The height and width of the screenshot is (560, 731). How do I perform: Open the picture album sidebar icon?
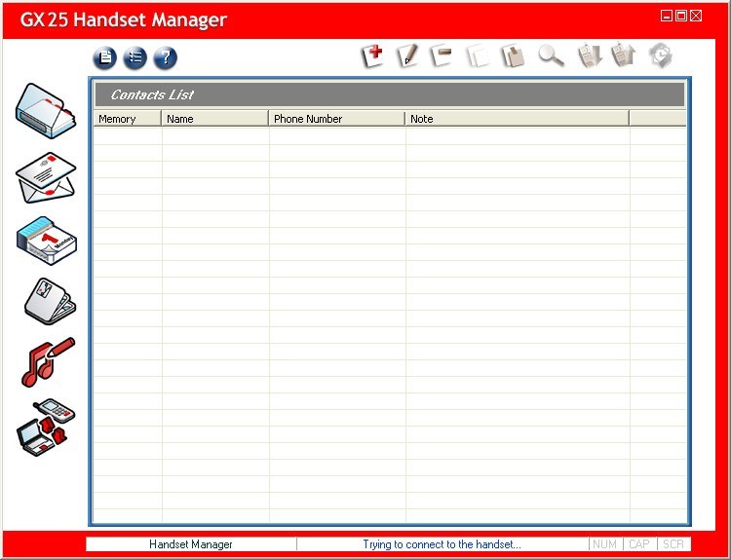(x=50, y=301)
